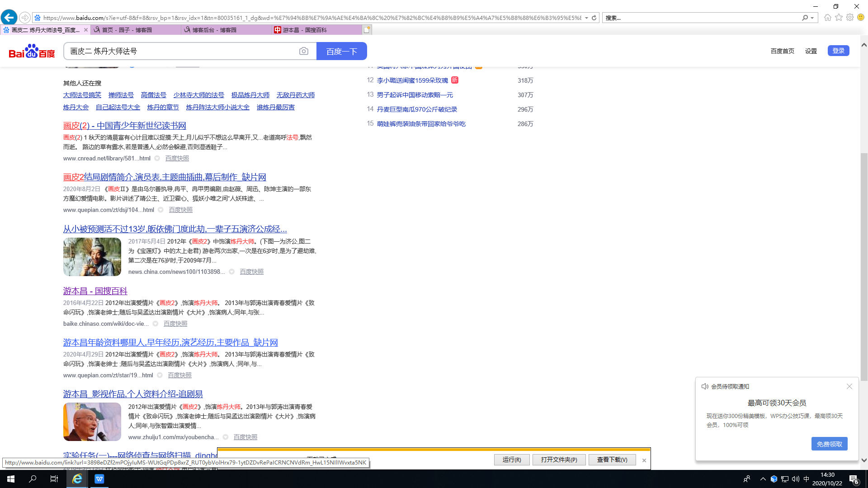The image size is (868, 488).
Task: Click the page refresh icon
Action: pos(594,18)
